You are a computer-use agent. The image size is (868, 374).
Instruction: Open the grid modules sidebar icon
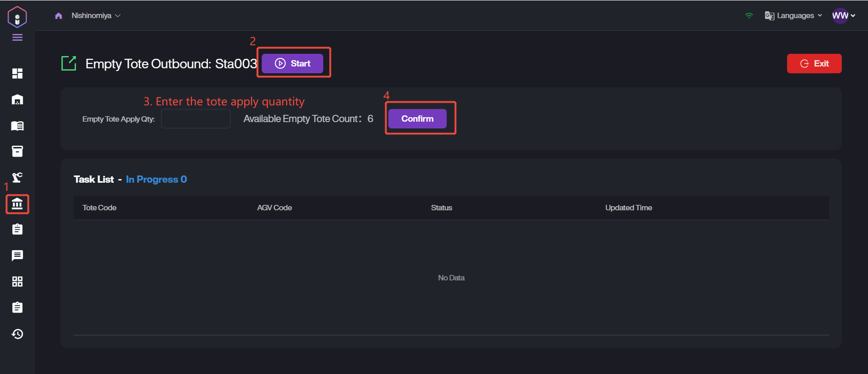point(17,282)
